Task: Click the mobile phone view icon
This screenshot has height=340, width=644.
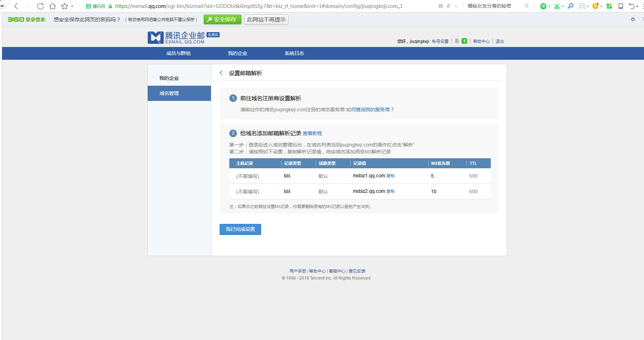Action: [620, 6]
